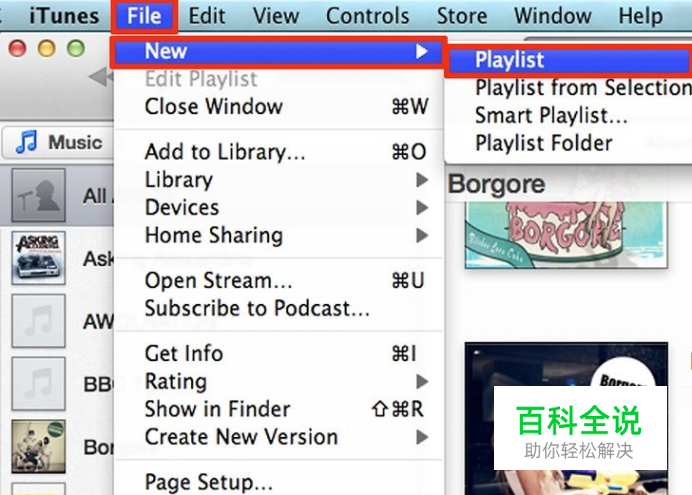Expand the Library submenu

[x=278, y=180]
